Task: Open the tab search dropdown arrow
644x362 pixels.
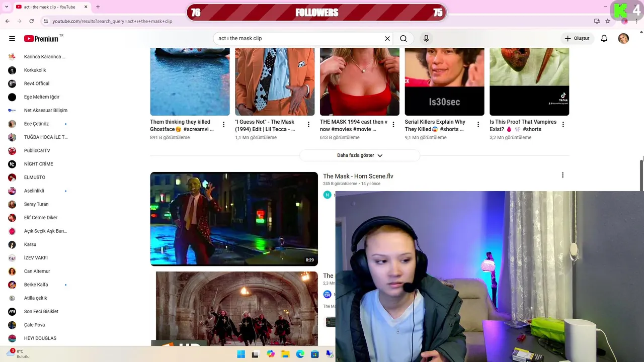Action: (7, 7)
